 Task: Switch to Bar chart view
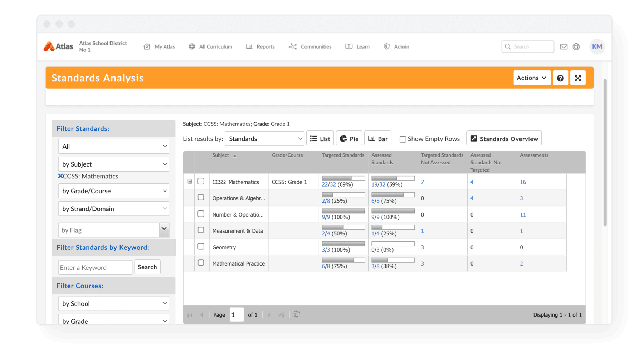(x=378, y=139)
